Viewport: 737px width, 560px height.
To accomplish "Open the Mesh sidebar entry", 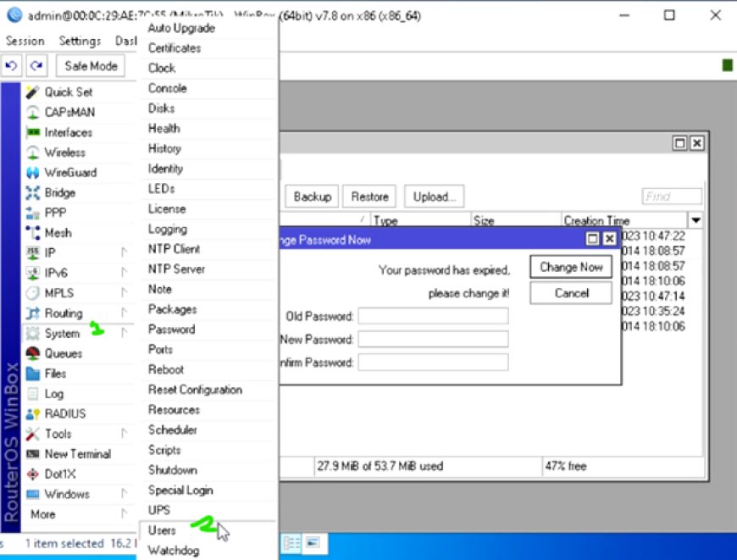I will 58,233.
